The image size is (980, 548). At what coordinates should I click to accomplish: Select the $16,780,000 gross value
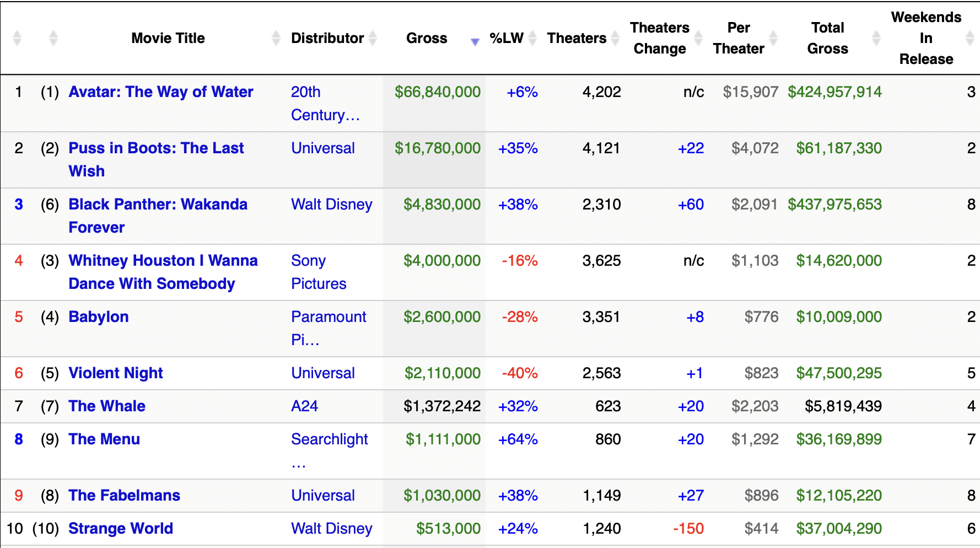[438, 148]
